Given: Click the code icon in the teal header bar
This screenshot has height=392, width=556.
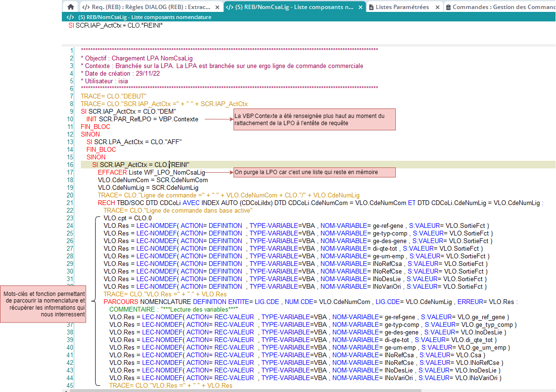Looking at the screenshot, I should click(70, 17).
